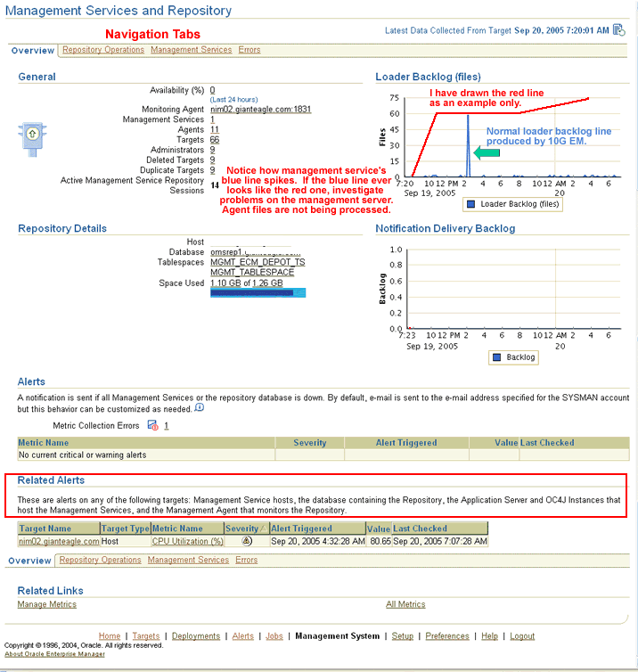The height and width of the screenshot is (672, 638).
Task: Click the Space Used progress bar
Action: click(258, 293)
